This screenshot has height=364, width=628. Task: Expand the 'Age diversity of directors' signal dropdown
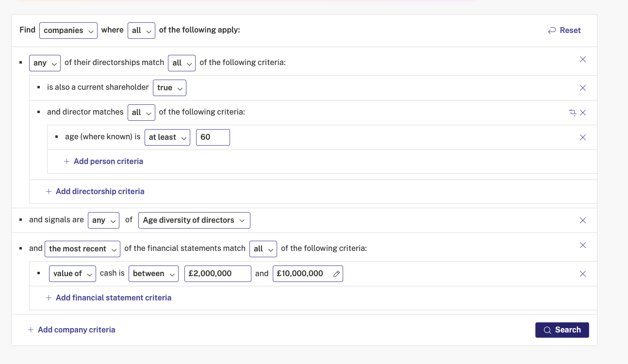[x=194, y=220]
